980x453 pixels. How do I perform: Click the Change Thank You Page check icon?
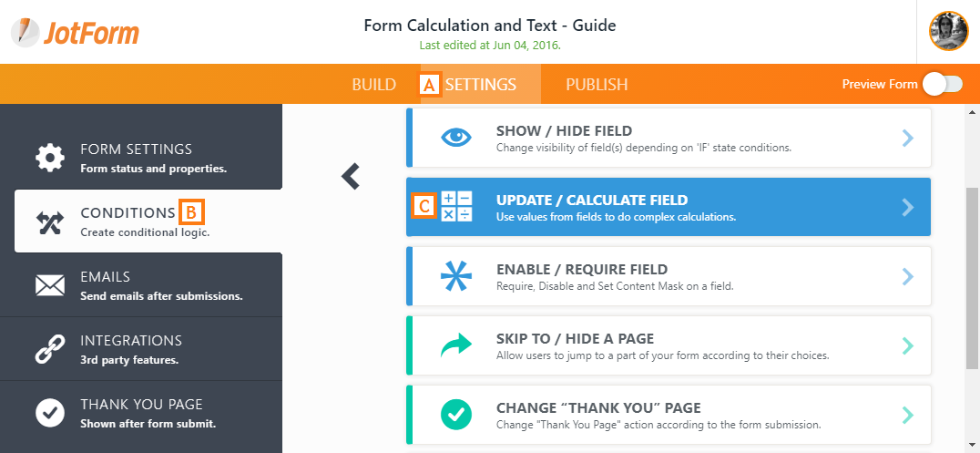click(456, 415)
